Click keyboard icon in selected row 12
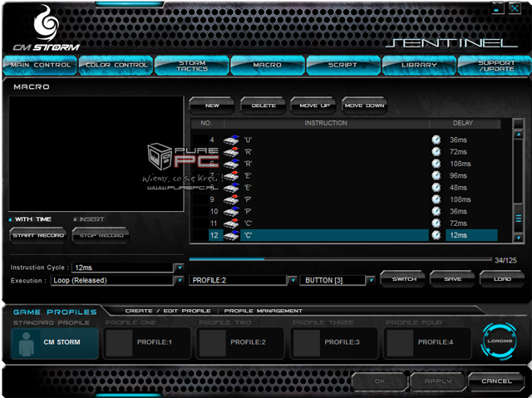The image size is (532, 398). (x=231, y=235)
